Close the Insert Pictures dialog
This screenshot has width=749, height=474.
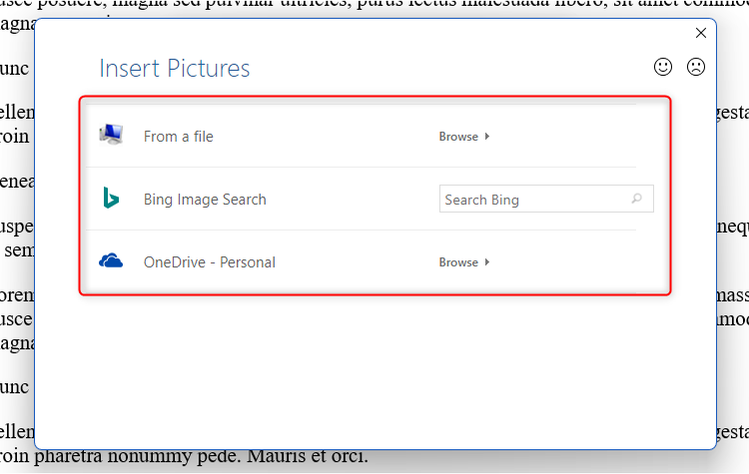[x=701, y=33]
